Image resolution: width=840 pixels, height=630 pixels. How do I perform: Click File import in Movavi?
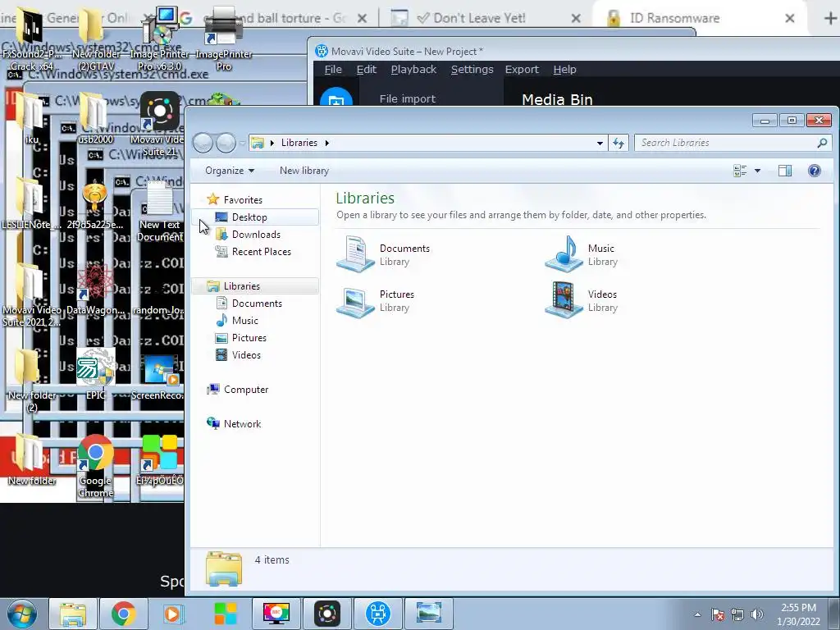[407, 98]
